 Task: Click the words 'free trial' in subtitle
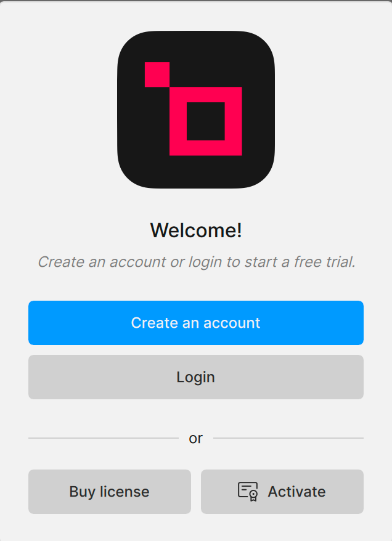coord(324,262)
